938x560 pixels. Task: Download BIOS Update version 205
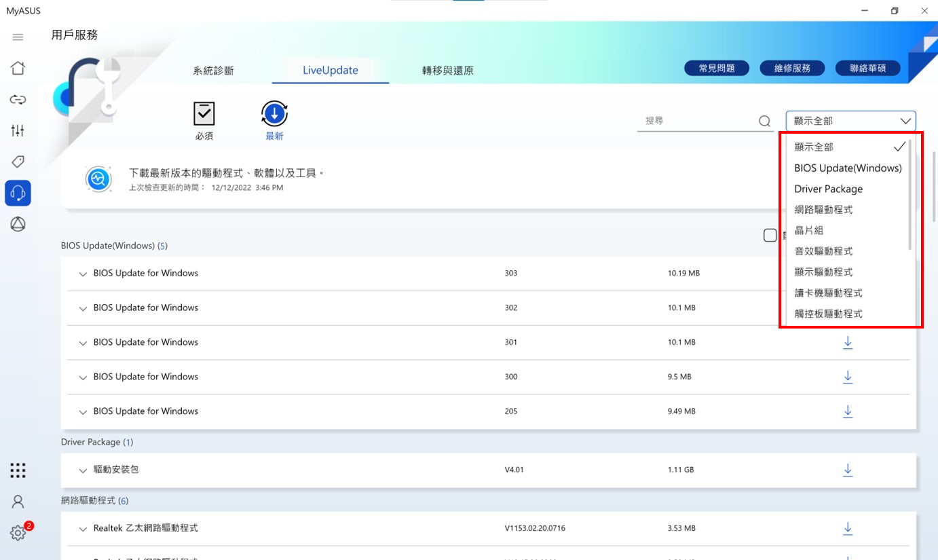pyautogui.click(x=848, y=411)
